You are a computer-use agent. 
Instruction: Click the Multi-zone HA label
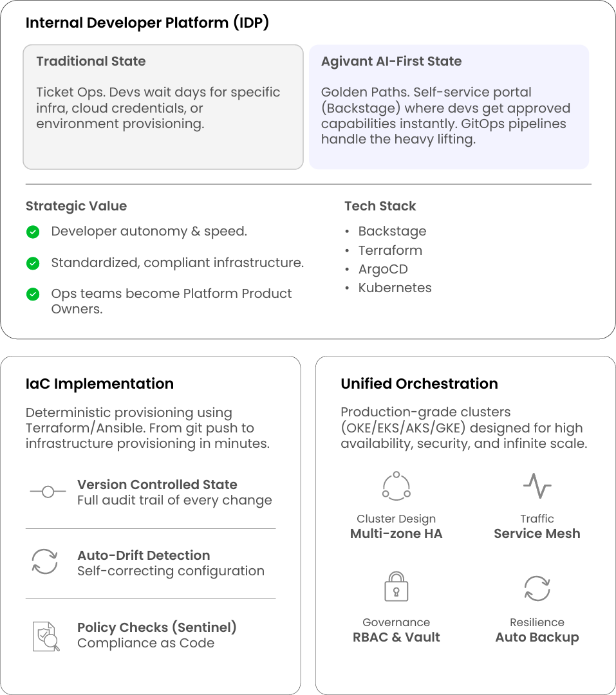[x=397, y=533]
